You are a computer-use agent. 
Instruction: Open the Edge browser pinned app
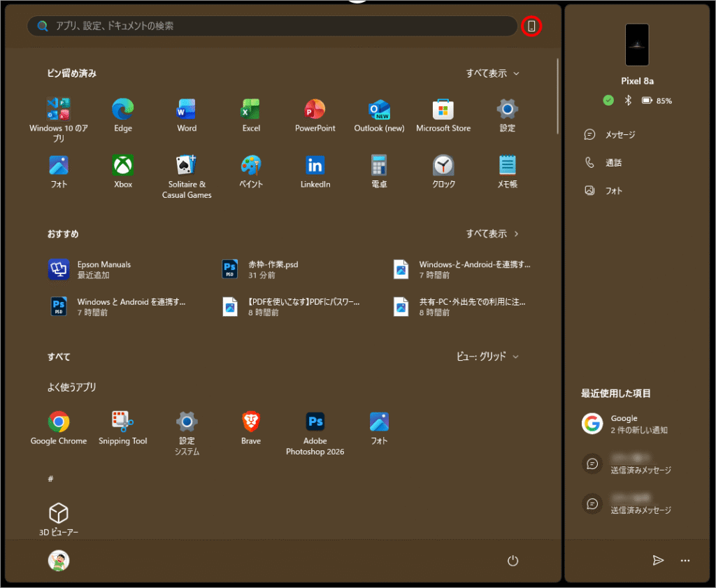pos(122,110)
